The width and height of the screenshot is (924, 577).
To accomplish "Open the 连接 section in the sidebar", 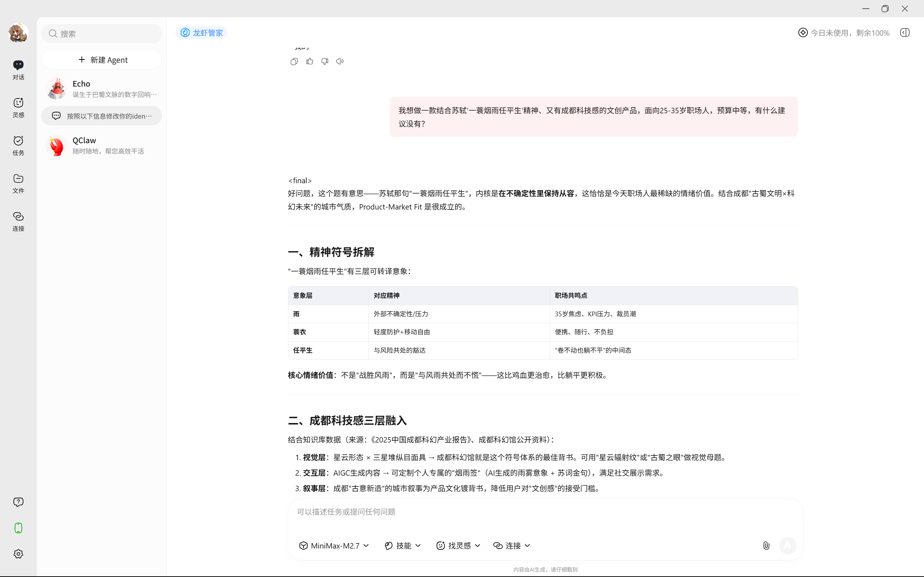I will tap(18, 221).
